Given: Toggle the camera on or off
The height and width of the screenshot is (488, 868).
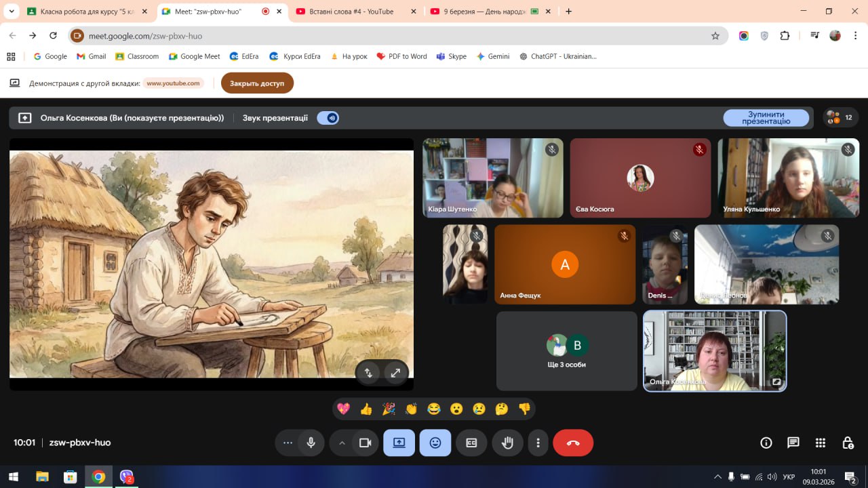Looking at the screenshot, I should 365,443.
